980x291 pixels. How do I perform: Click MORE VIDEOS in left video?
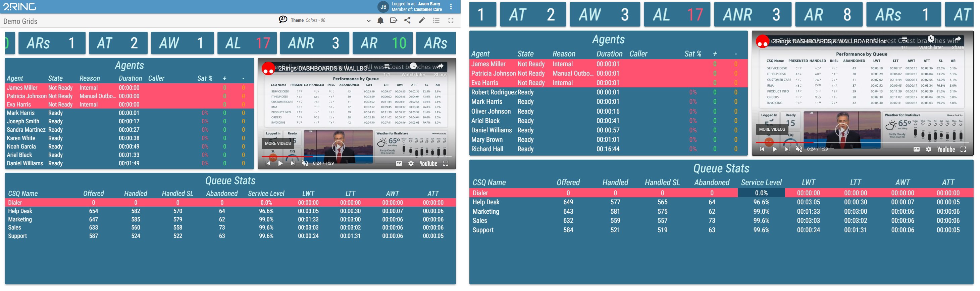[278, 143]
